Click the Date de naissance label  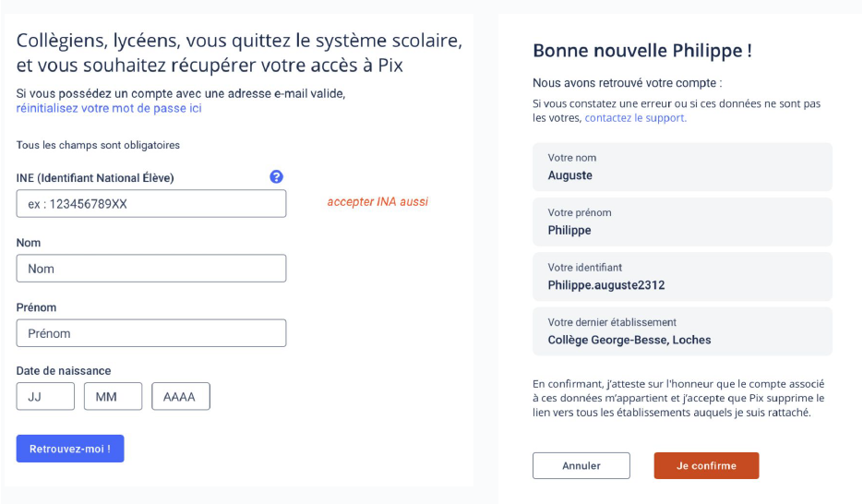point(64,371)
